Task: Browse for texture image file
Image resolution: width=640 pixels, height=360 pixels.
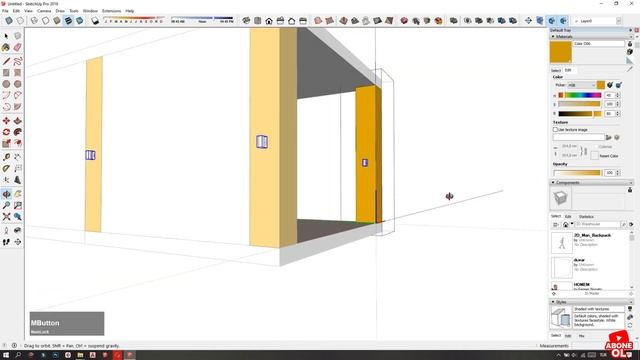Action: pyautogui.click(x=609, y=138)
